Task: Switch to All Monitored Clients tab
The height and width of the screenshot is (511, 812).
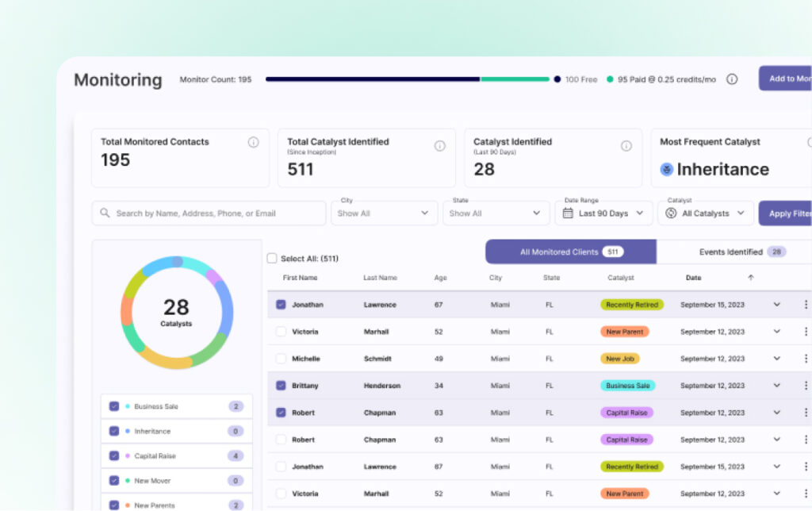Action: (x=570, y=252)
